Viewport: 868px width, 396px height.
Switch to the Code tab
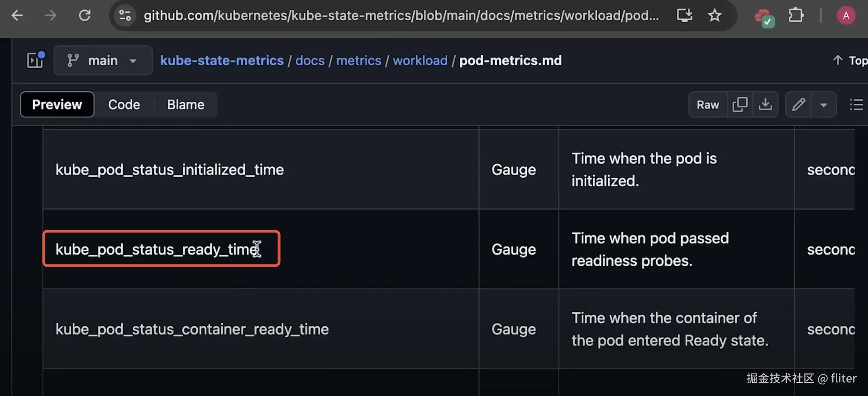pyautogui.click(x=124, y=104)
